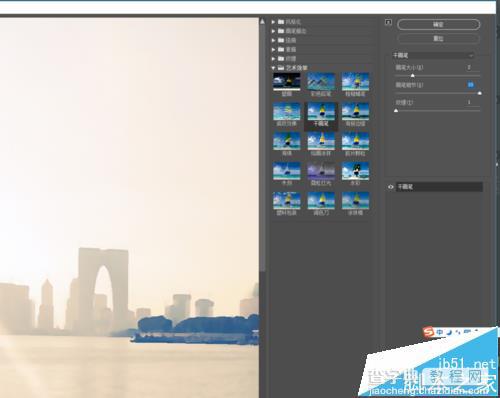
Task: Expand the topmost filter category folder
Action: [x=273, y=22]
